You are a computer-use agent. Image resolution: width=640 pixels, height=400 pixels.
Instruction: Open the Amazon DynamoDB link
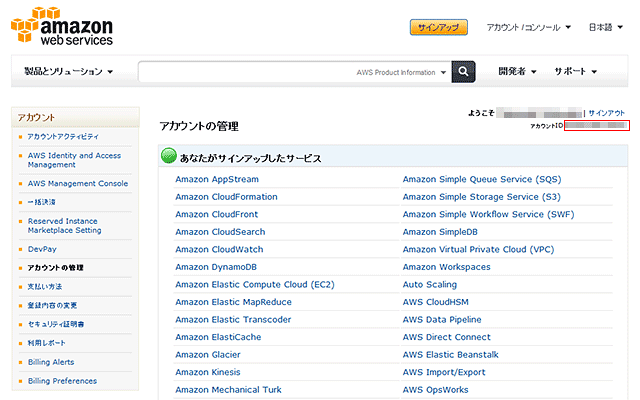[x=216, y=267]
